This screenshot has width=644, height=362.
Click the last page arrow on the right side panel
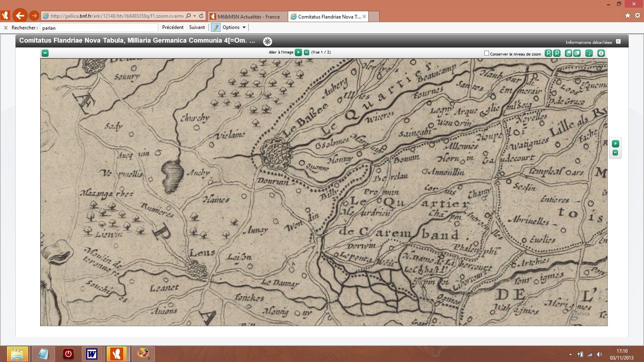click(x=615, y=153)
